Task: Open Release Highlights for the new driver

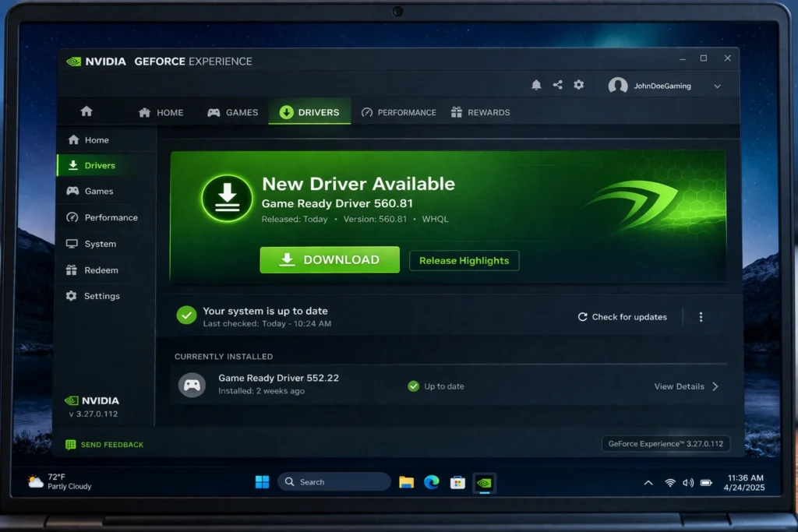Action: (x=464, y=260)
